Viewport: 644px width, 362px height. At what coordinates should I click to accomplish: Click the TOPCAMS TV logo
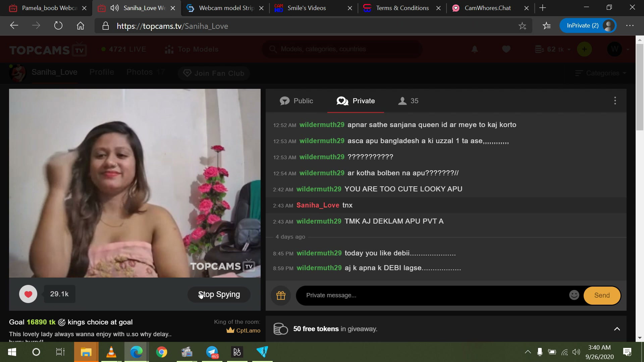click(48, 50)
